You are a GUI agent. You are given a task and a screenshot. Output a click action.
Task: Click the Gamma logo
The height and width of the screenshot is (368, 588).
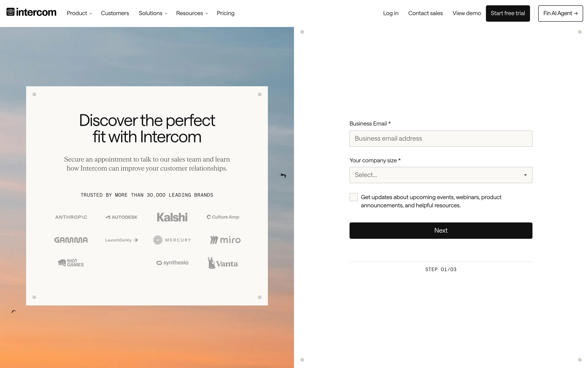click(x=71, y=240)
